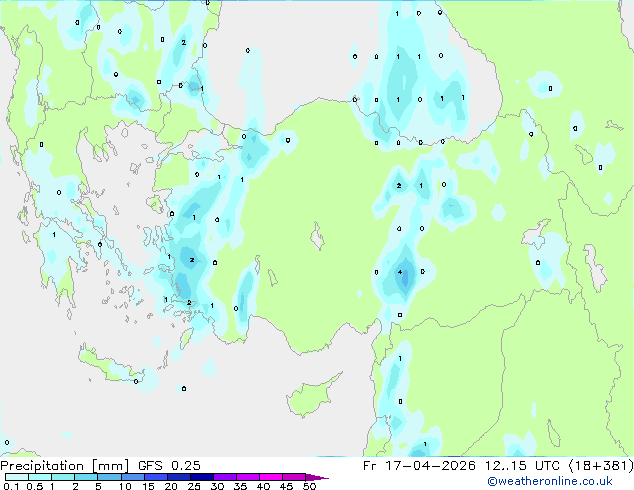
Task: Click the 20–25 mm dark blue swatch
Action: click(x=179, y=477)
